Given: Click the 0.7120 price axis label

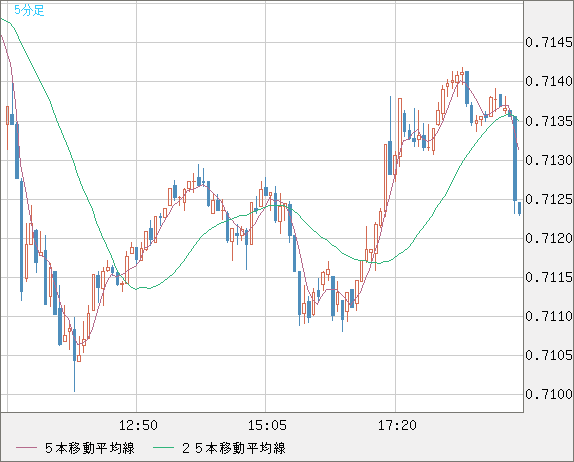Looking at the screenshot, I should [x=549, y=238].
